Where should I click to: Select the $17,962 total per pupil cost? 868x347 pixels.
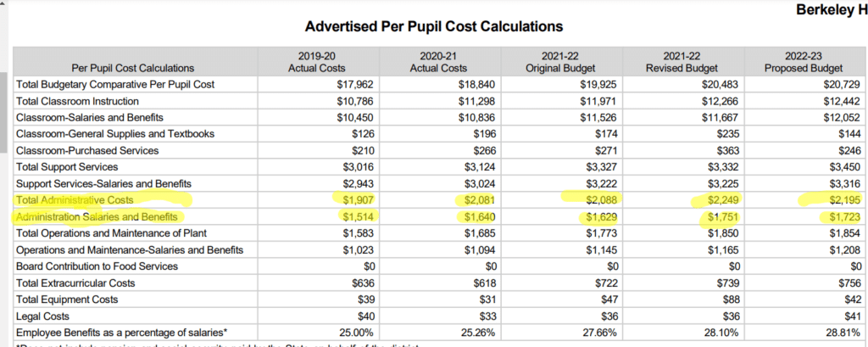(x=354, y=85)
